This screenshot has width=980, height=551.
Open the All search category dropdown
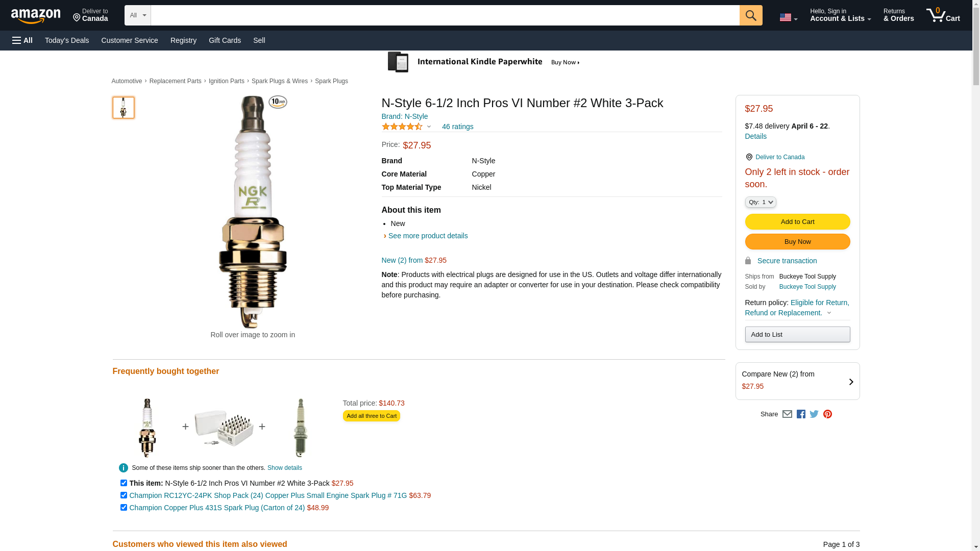pos(137,15)
